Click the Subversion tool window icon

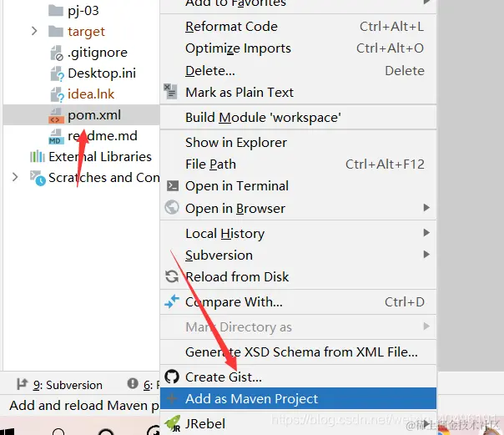pyautogui.click(x=23, y=384)
